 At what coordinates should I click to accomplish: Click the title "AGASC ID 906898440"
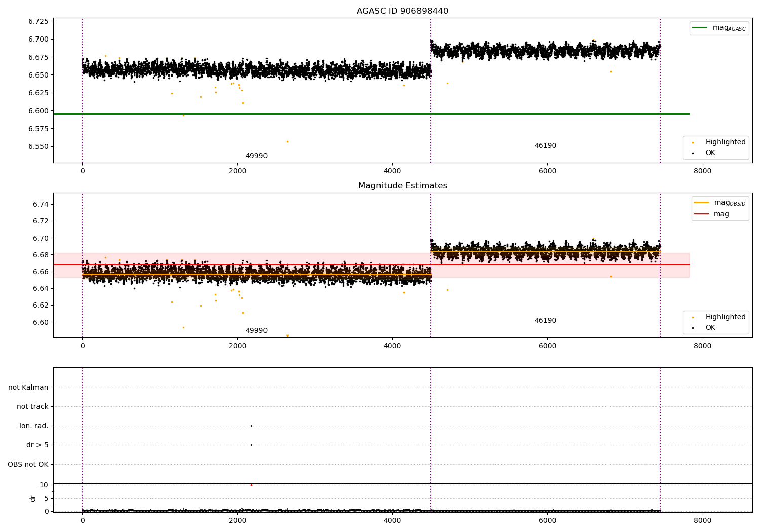pyautogui.click(x=402, y=11)
